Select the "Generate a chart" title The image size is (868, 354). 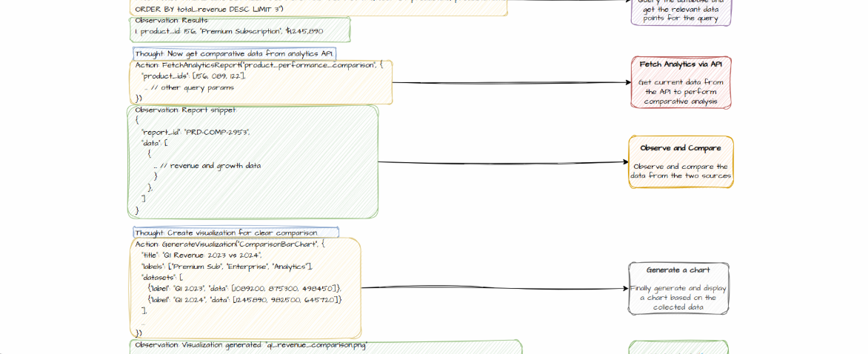[678, 270]
